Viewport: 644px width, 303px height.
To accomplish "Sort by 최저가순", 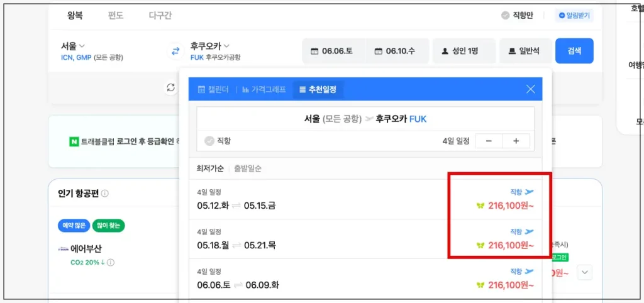I will (x=210, y=168).
